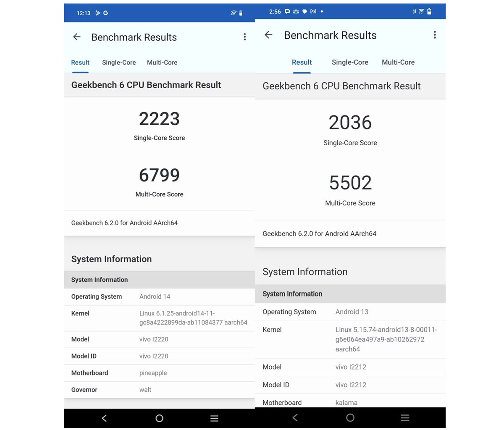The image size is (504, 430).
Task: Open overflow menu in left Benchmark Results
Action: point(244,37)
